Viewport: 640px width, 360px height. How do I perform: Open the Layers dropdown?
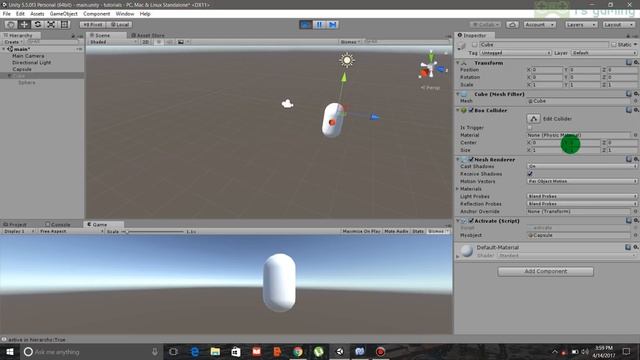point(581,24)
